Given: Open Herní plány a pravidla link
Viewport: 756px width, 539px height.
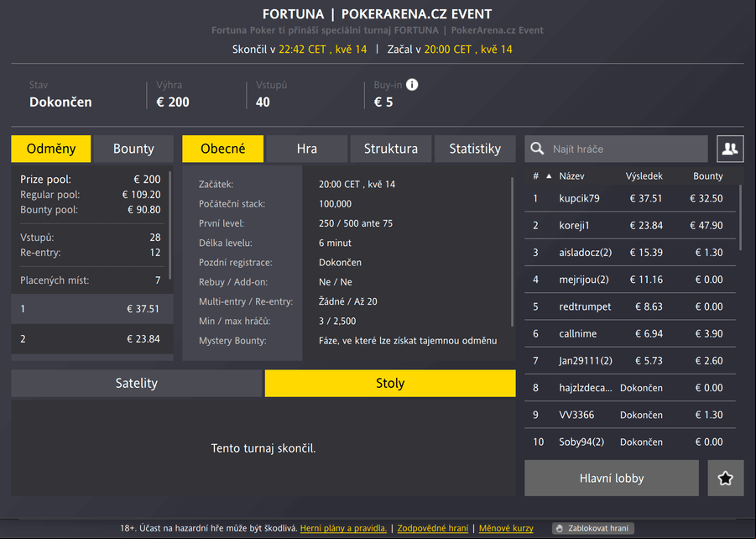Looking at the screenshot, I should point(343,528).
